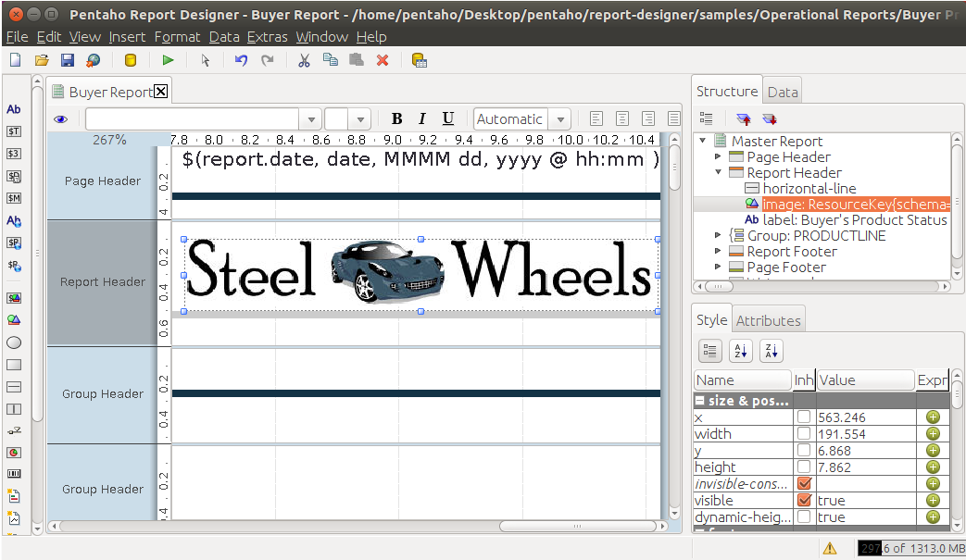Pick the message-field ($M) palette element
The height and width of the screenshot is (560, 966).
pyautogui.click(x=14, y=197)
